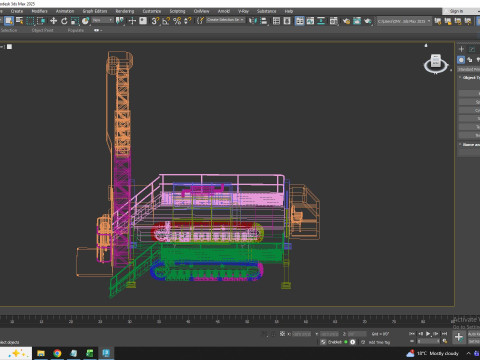The height and width of the screenshot is (360, 480).
Task: Step to the next frame
Action: tap(436, 333)
